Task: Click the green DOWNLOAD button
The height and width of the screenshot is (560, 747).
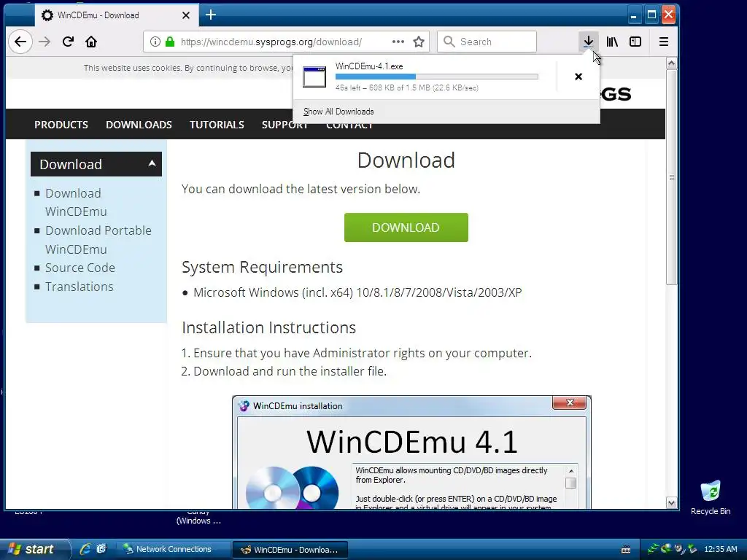Action: pyautogui.click(x=406, y=227)
